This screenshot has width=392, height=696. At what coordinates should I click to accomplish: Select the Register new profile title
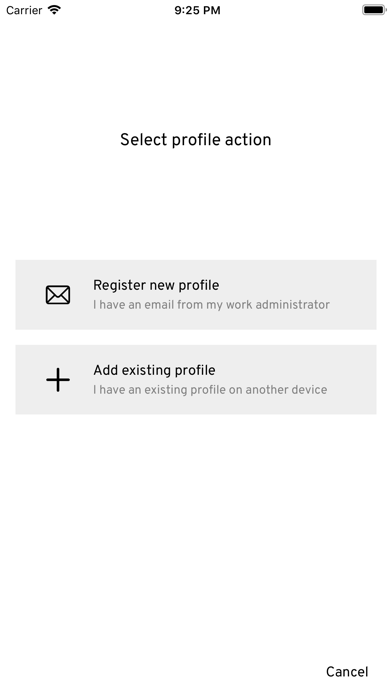click(x=156, y=285)
